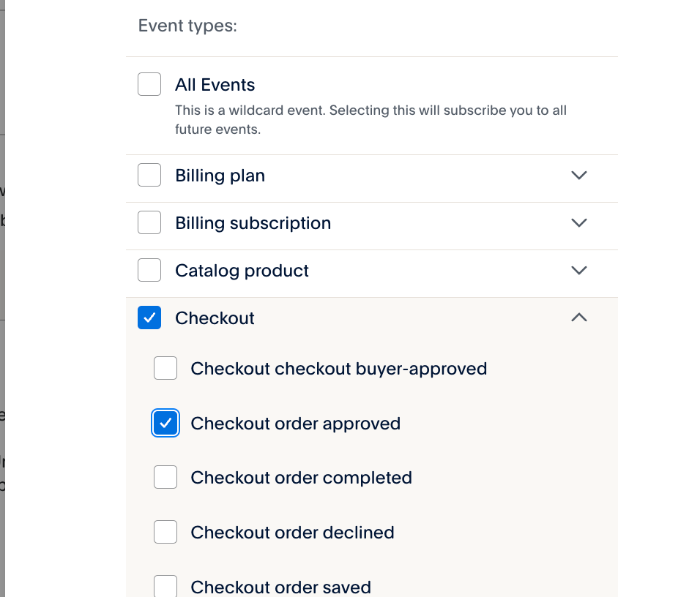
Task: Check Checkout checkout buyer-approved box
Action: tap(165, 369)
